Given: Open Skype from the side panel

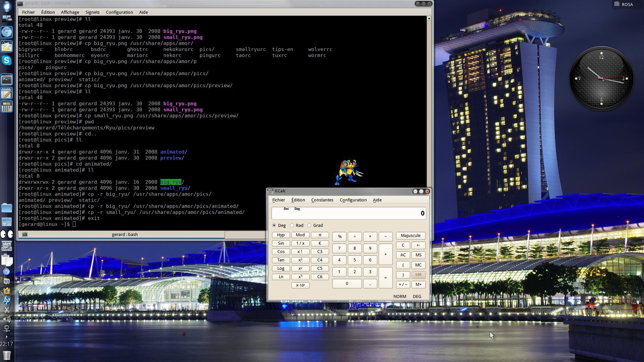Looking at the screenshot, I should pos(7,60).
